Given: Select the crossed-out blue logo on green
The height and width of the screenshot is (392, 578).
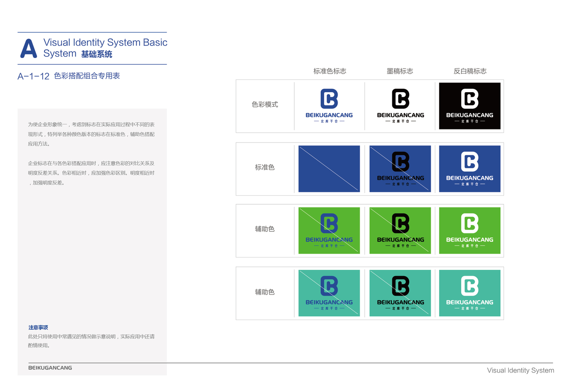Looking at the screenshot, I should [329, 230].
